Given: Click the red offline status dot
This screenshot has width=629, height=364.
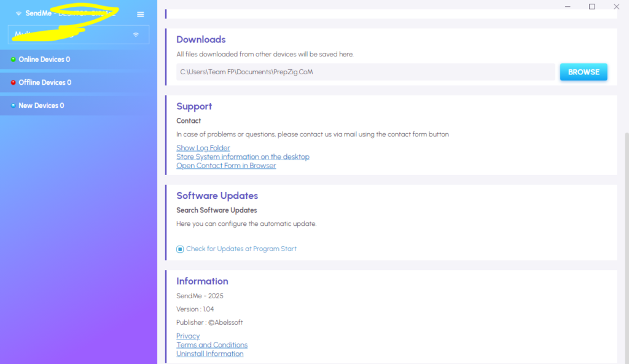Looking at the screenshot, I should point(14,83).
